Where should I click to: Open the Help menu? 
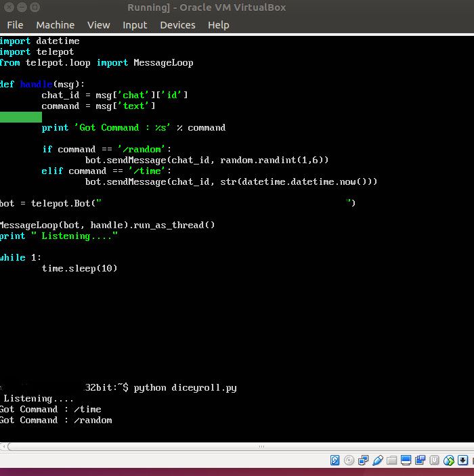point(219,25)
